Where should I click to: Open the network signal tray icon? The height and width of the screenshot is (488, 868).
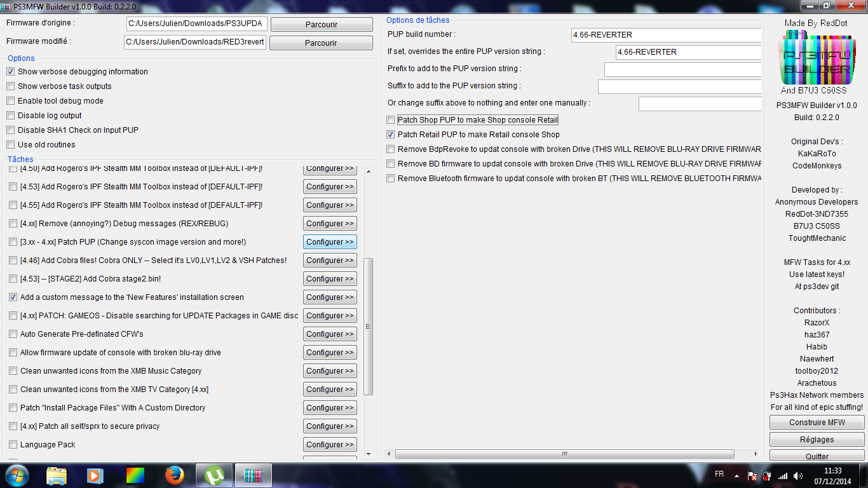pos(783,475)
